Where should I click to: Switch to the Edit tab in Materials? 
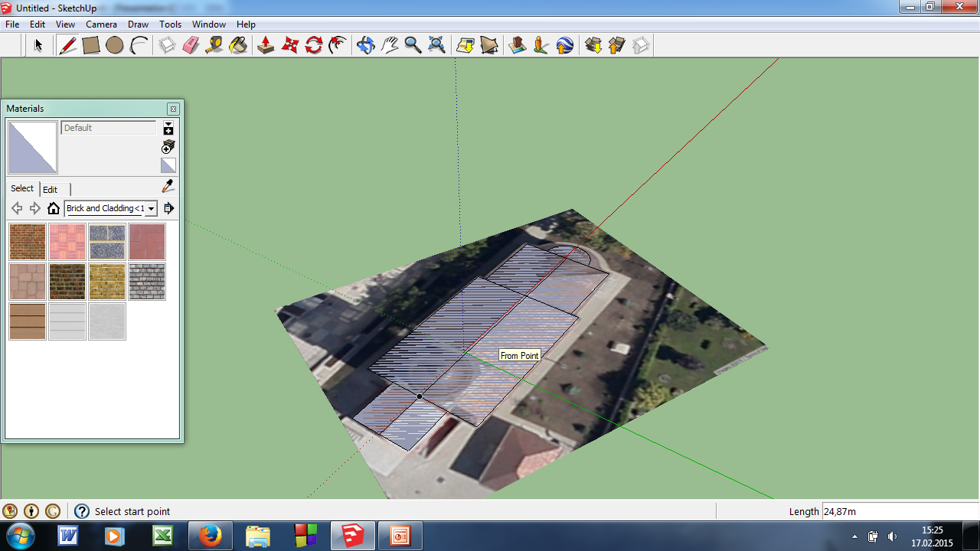(x=50, y=189)
